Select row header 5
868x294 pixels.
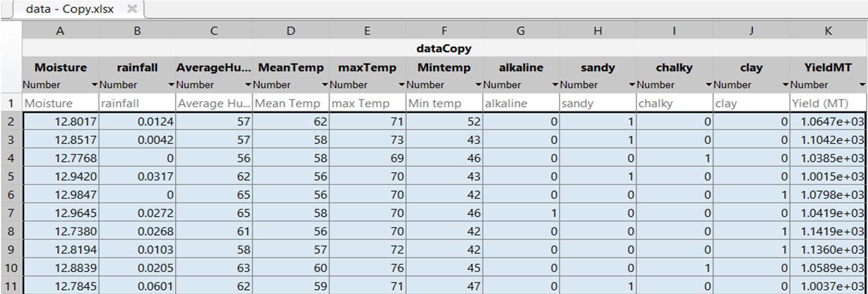click(11, 176)
